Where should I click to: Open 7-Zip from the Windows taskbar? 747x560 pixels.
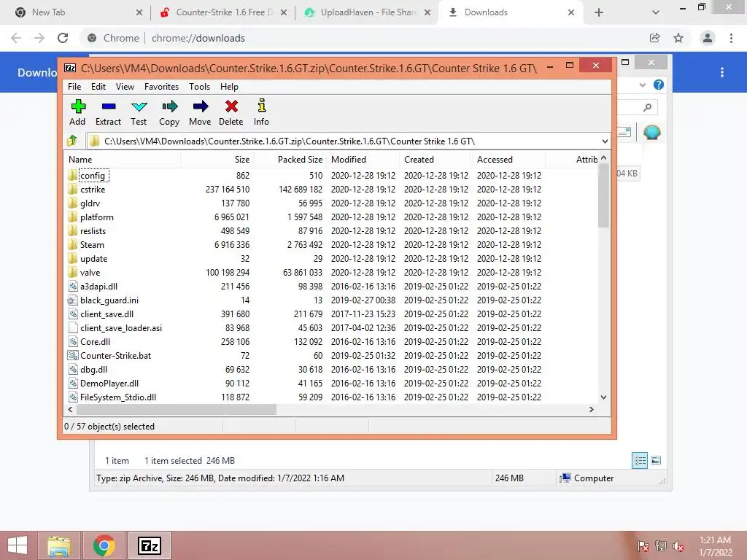[x=150, y=545]
